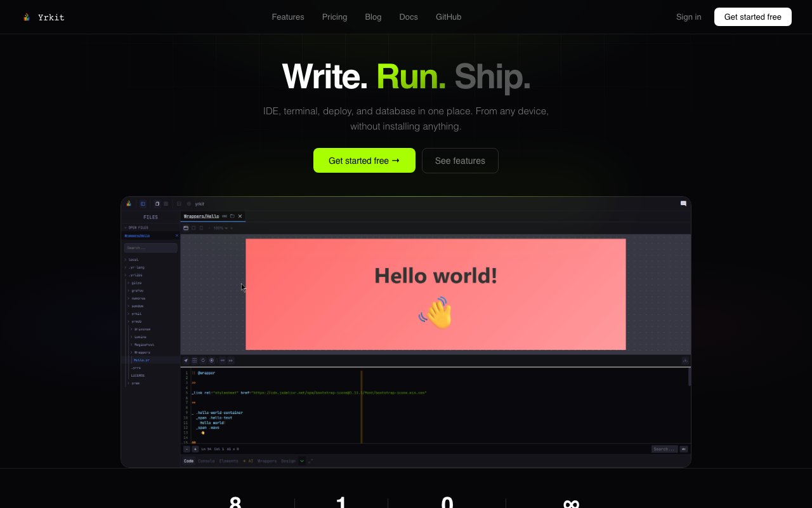Decrease font size with minus button
The image size is (812, 508).
(x=187, y=449)
